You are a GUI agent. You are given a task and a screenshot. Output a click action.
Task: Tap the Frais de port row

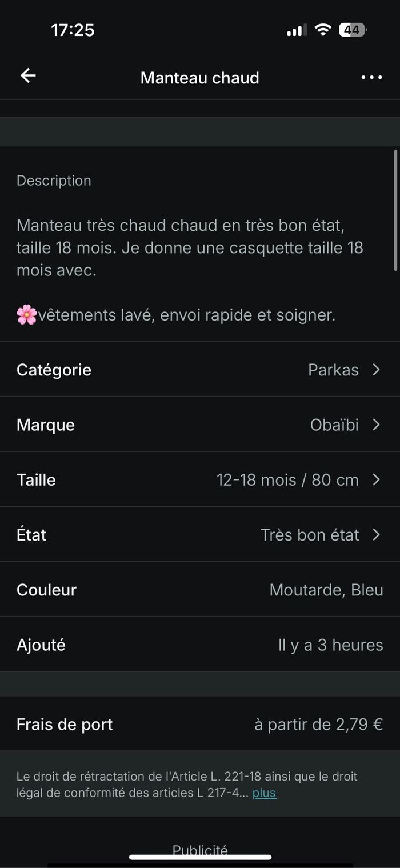(200, 724)
